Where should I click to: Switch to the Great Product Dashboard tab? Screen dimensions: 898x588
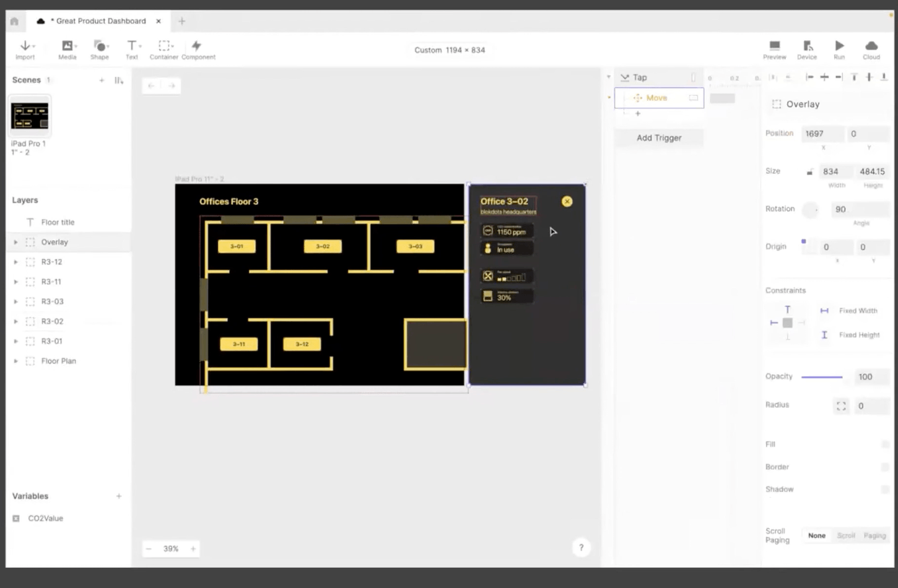100,21
